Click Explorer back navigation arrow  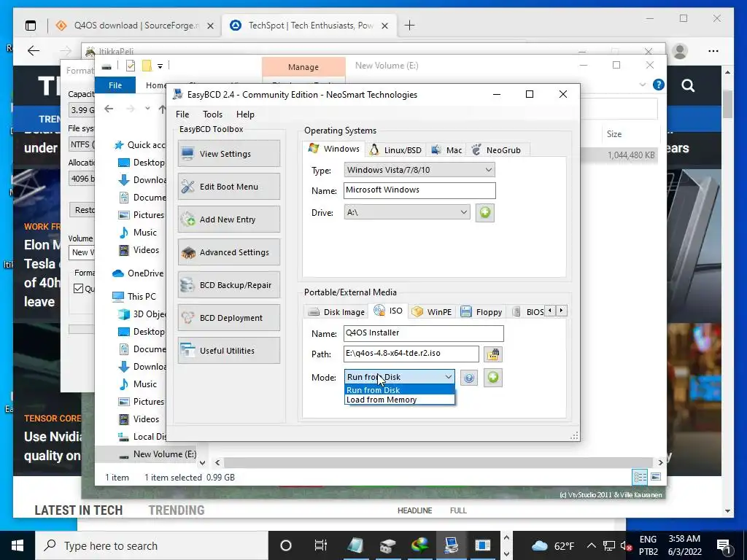[109, 109]
